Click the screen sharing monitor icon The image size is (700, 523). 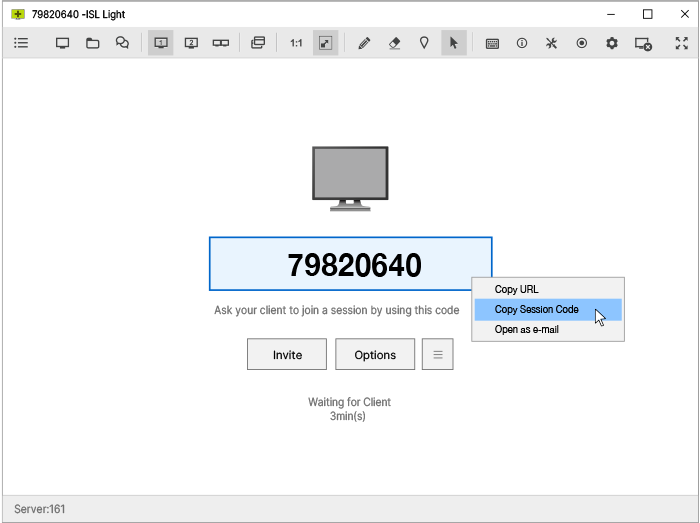(x=62, y=44)
